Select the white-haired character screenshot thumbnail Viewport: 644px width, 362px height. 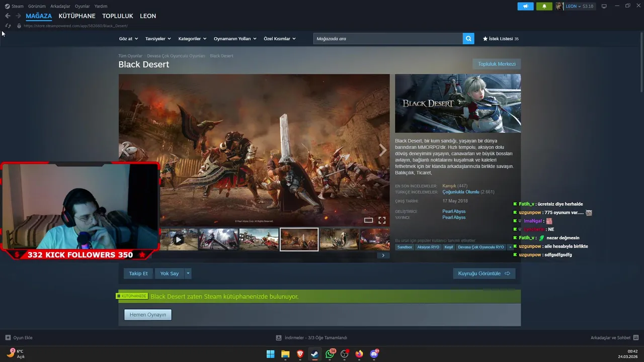pos(218,239)
